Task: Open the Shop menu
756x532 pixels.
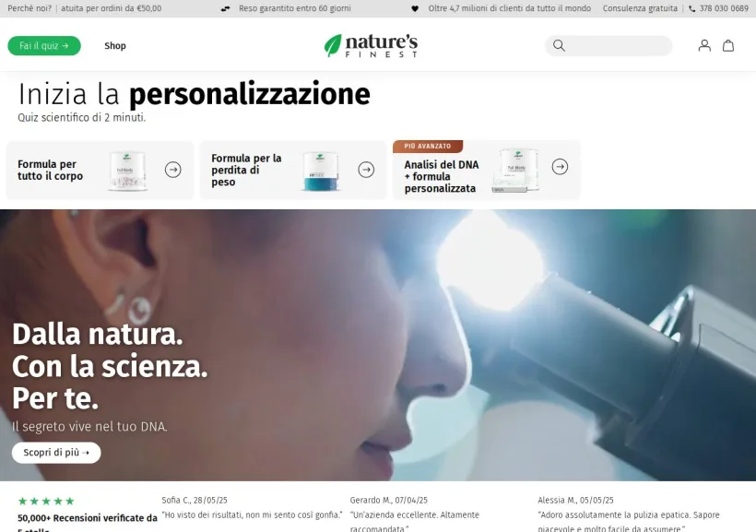Action: [x=114, y=46]
